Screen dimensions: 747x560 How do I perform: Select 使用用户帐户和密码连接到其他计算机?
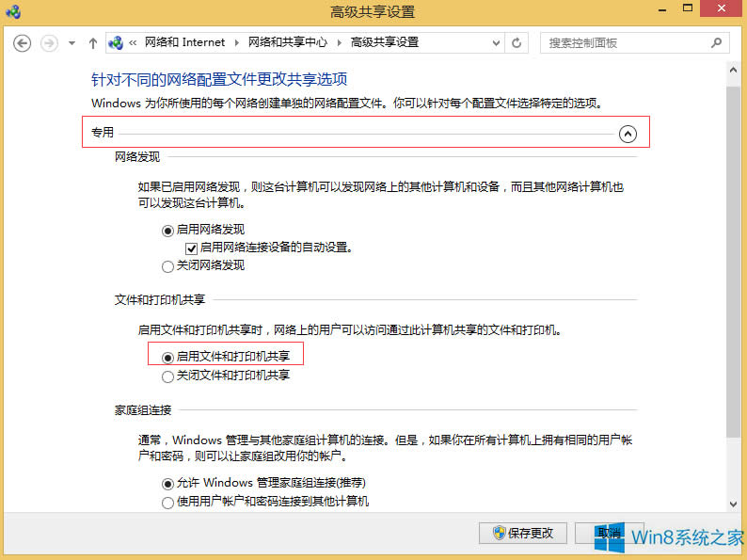[167, 503]
